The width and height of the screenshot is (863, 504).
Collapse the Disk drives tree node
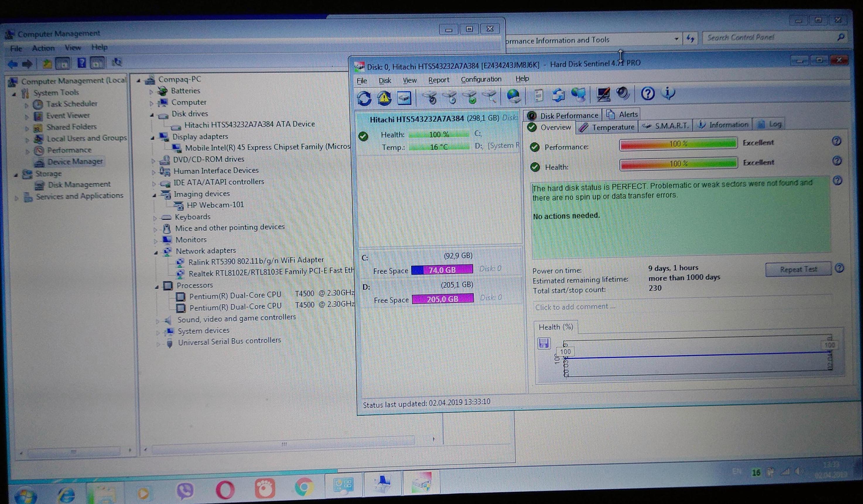pyautogui.click(x=152, y=115)
